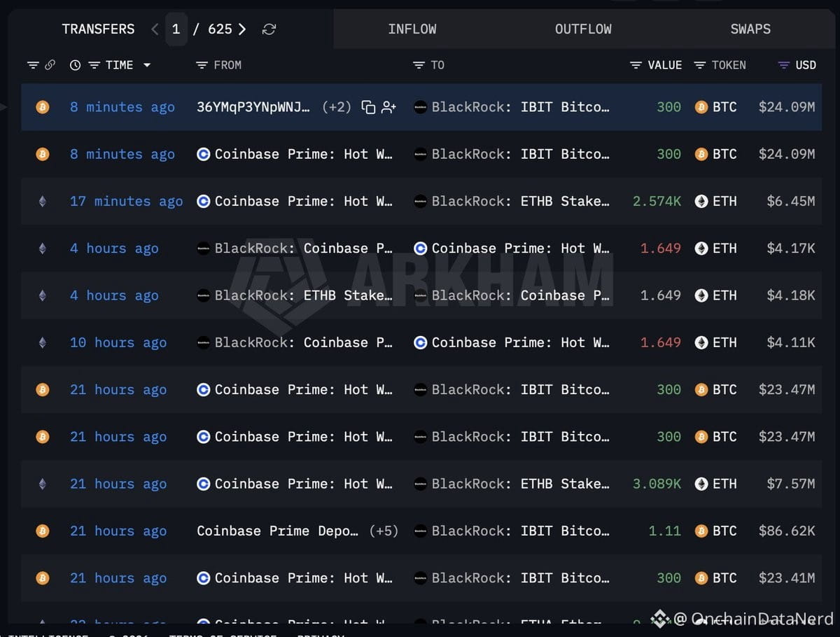Click ETH token icon in $7.57M row
The image size is (840, 637).
[701, 484]
